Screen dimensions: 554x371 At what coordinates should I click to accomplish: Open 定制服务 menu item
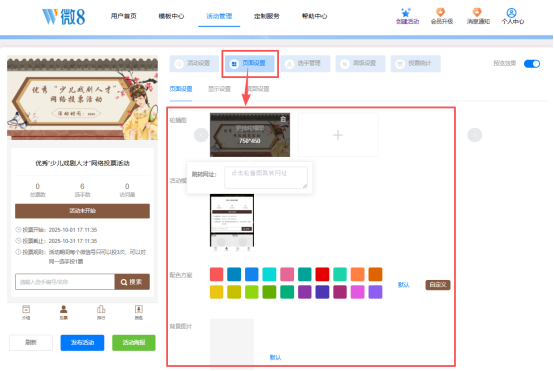point(267,16)
